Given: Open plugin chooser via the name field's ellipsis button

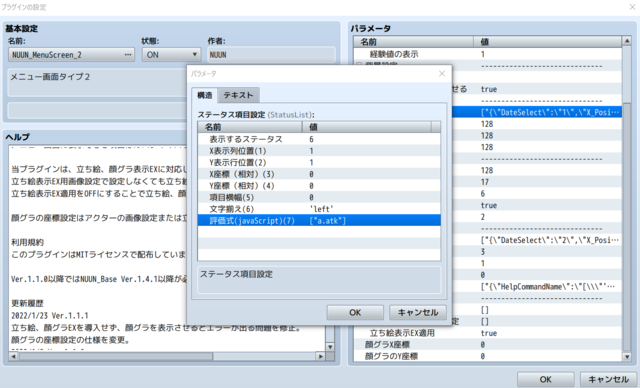Looking at the screenshot, I should click(x=128, y=55).
